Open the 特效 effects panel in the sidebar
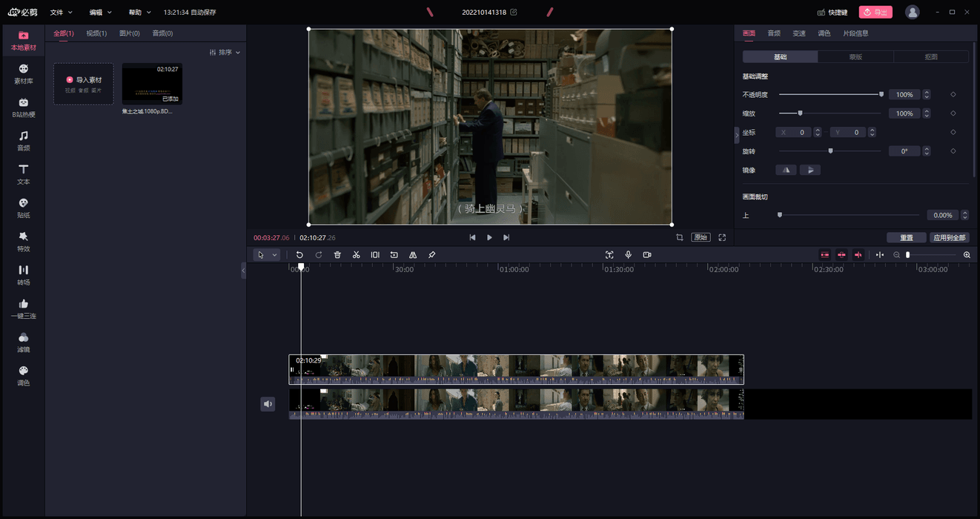980x519 pixels. [23, 242]
